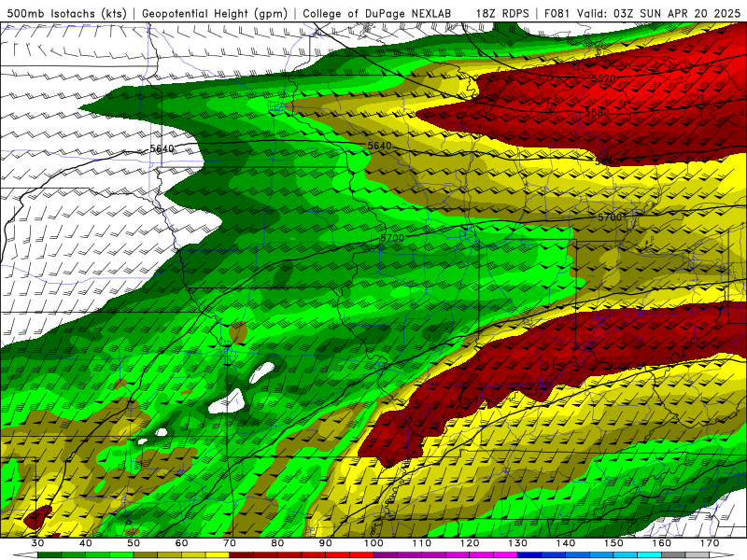Click the 40 value on the color scale
The height and width of the screenshot is (560, 747).
click(85, 543)
